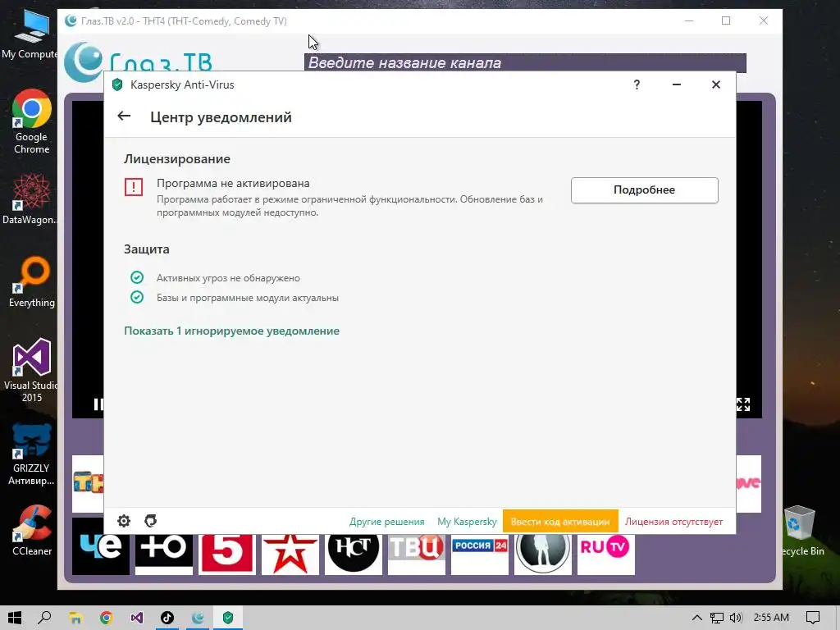The width and height of the screenshot is (840, 630).
Task: Open My Computer desktop icon
Action: coord(30,34)
